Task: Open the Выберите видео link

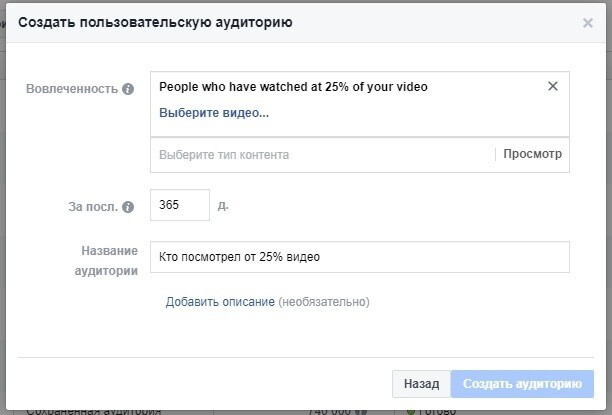Action: [214, 113]
